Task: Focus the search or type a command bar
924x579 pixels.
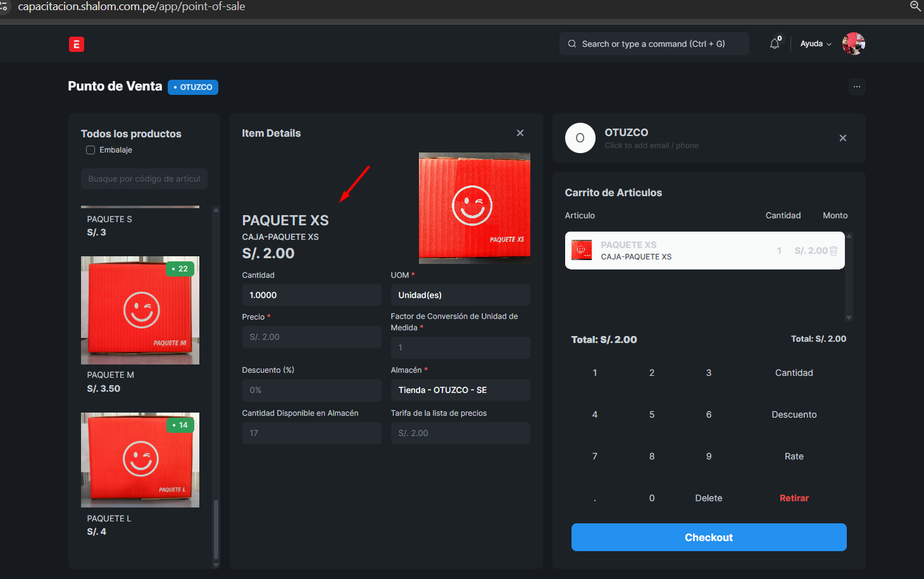Action: [x=654, y=44]
